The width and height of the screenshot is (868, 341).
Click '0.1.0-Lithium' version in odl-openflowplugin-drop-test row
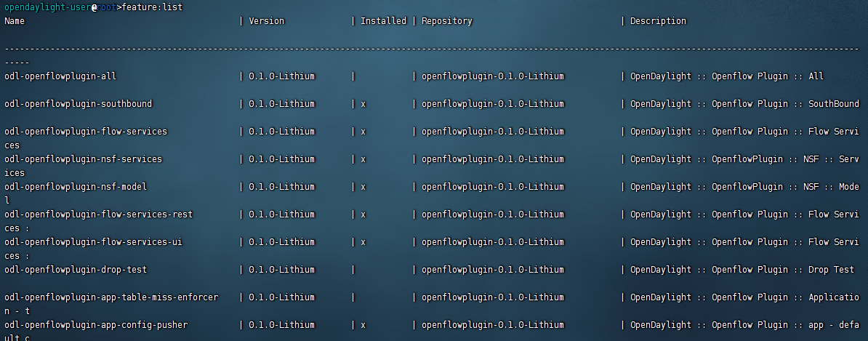[282, 270]
